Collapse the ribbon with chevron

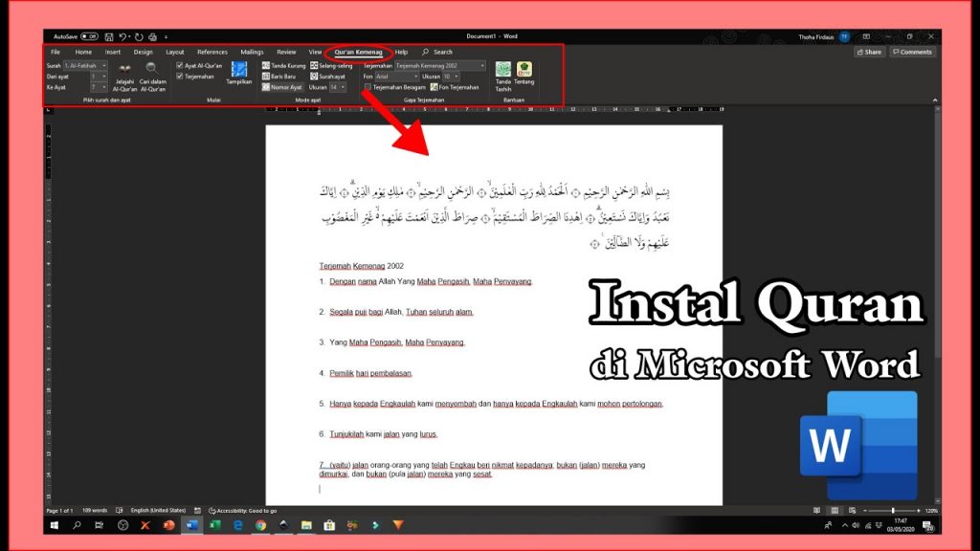point(934,99)
